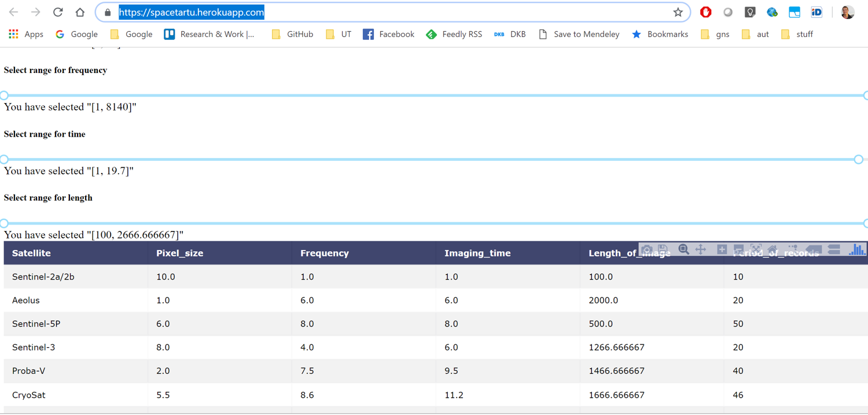Click the floppy disk save icon in plot toolbar

(663, 249)
